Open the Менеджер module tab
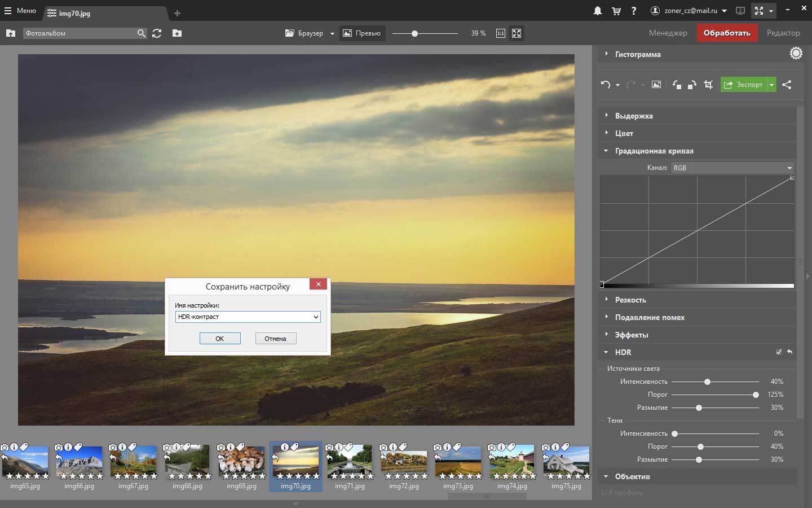This screenshot has height=508, width=812. [x=668, y=33]
